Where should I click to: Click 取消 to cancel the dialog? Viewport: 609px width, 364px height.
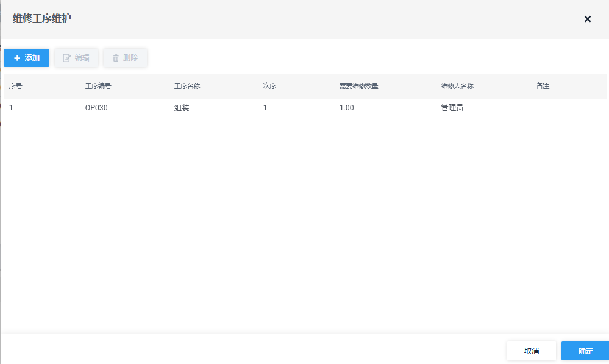pyautogui.click(x=532, y=351)
